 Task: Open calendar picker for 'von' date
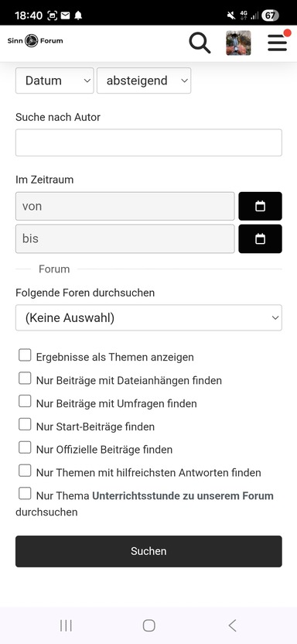[260, 206]
